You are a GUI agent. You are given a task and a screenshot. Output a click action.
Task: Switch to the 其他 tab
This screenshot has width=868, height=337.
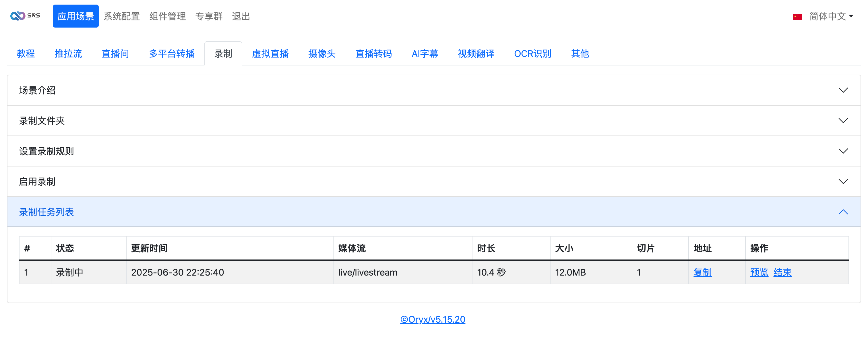point(580,54)
